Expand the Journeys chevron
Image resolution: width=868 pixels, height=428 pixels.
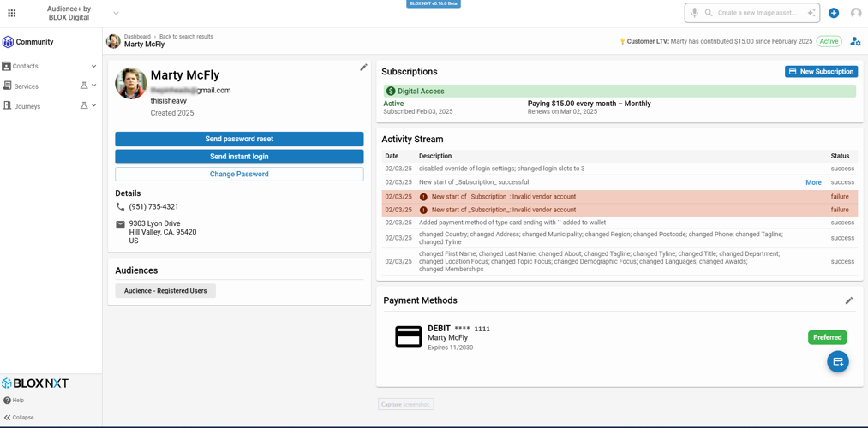click(x=93, y=105)
